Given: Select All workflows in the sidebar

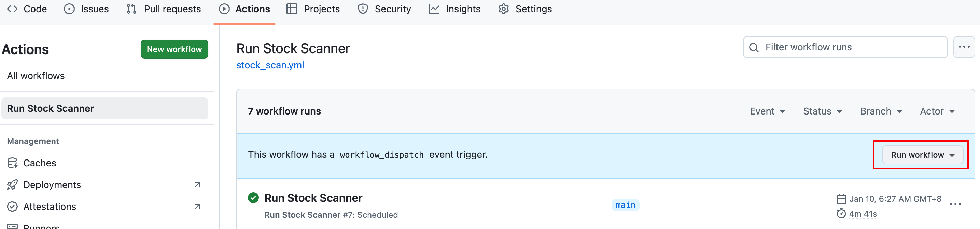Looking at the screenshot, I should pyautogui.click(x=36, y=76).
